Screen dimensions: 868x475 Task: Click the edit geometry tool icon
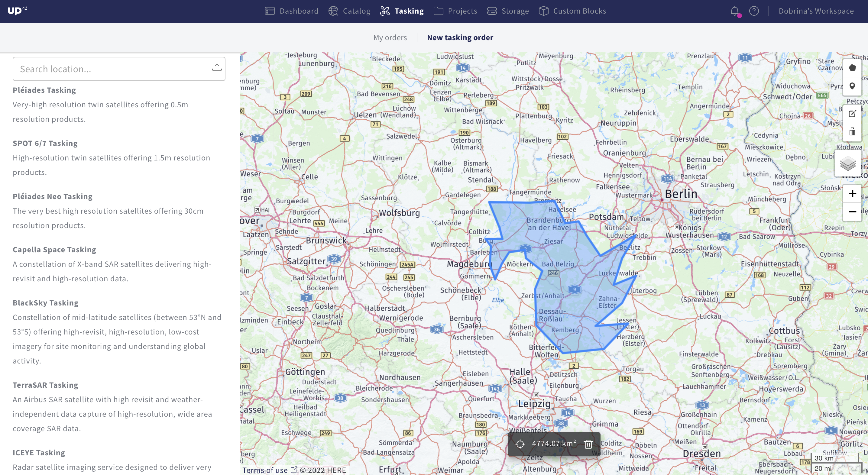coord(852,114)
